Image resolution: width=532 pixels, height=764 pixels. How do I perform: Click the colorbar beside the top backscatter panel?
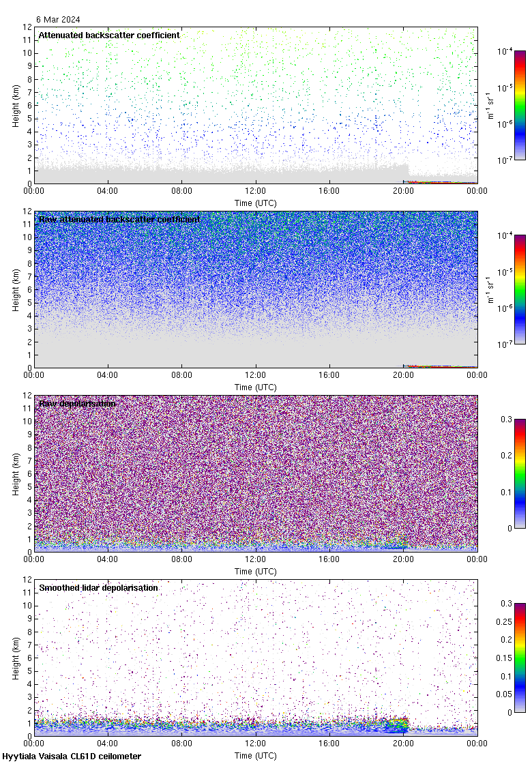pos(519,105)
